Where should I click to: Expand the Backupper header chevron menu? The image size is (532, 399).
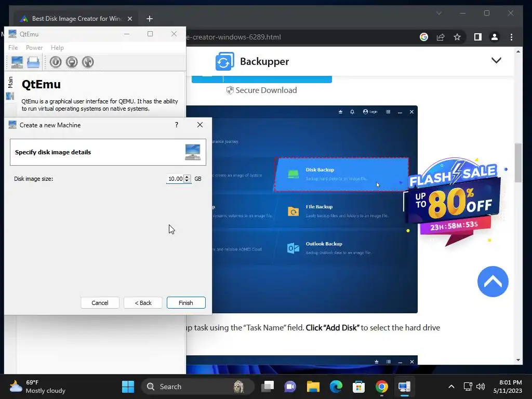[x=496, y=60]
